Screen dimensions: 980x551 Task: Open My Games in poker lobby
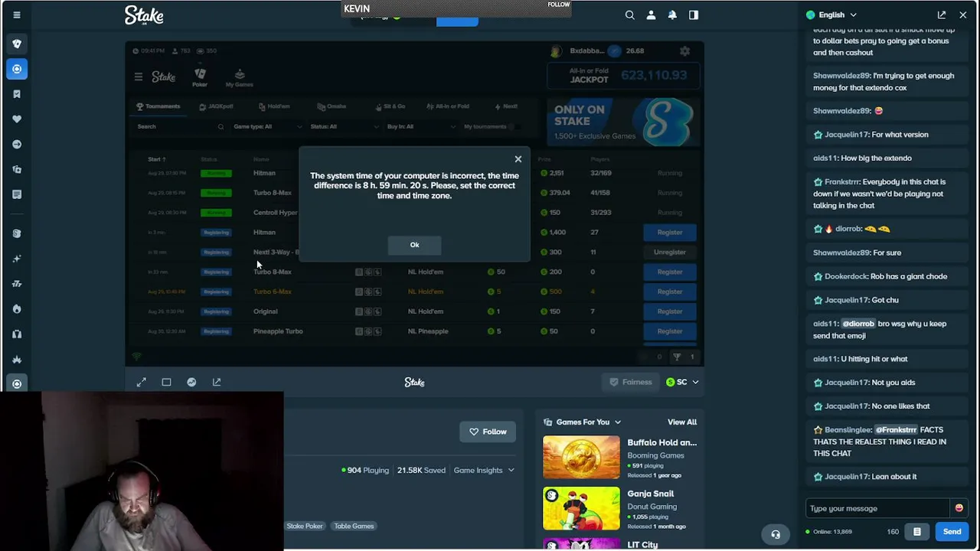[240, 77]
